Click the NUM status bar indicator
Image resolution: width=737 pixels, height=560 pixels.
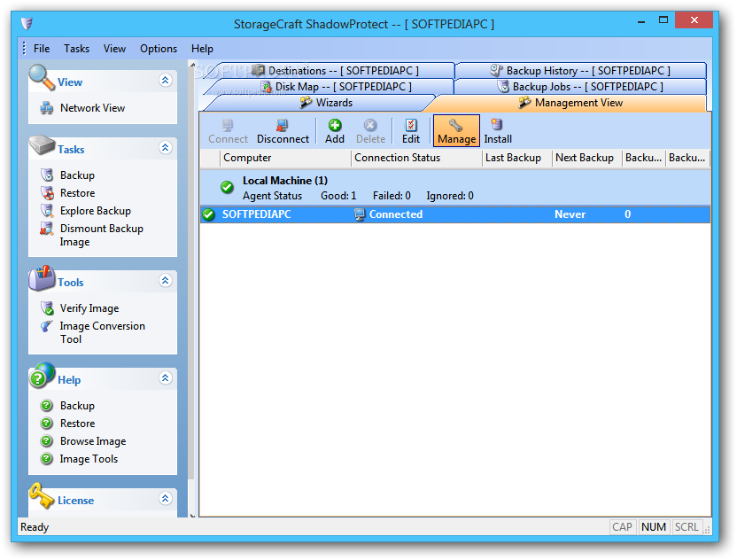pos(653,527)
